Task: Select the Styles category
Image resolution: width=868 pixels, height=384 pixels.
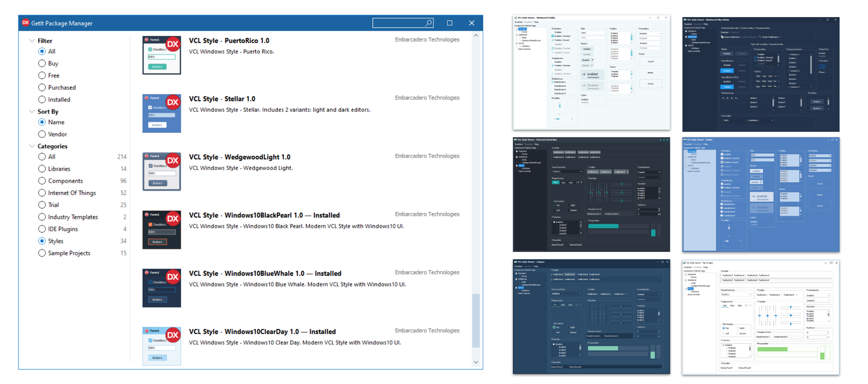Action: (x=42, y=241)
